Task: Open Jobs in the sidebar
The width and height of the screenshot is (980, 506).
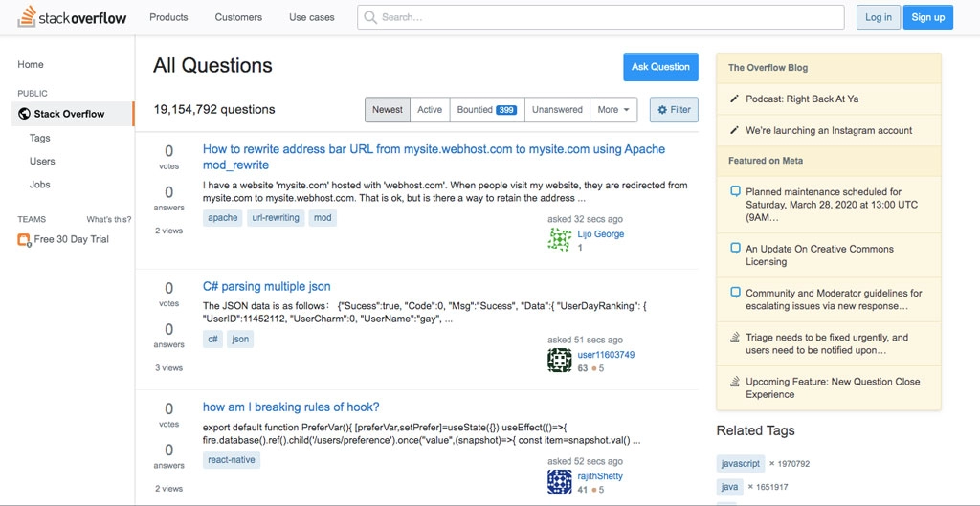Action: 39,185
